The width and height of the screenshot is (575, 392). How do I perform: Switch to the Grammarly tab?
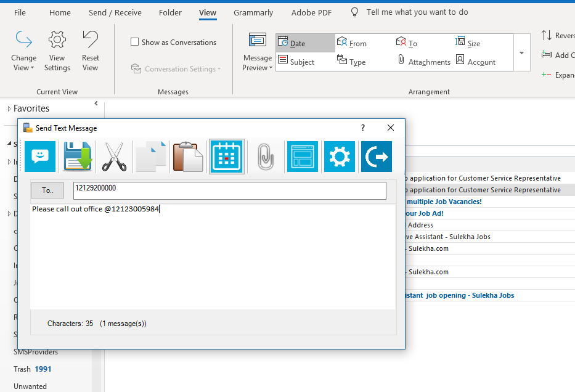[x=253, y=12]
